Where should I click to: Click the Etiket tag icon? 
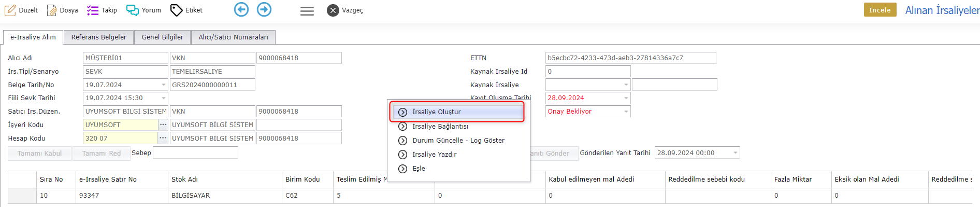177,10
